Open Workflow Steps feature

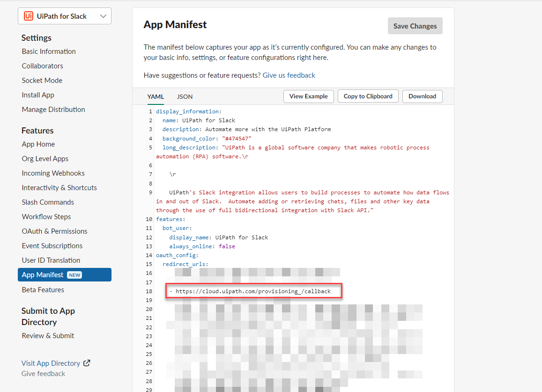[x=46, y=217]
